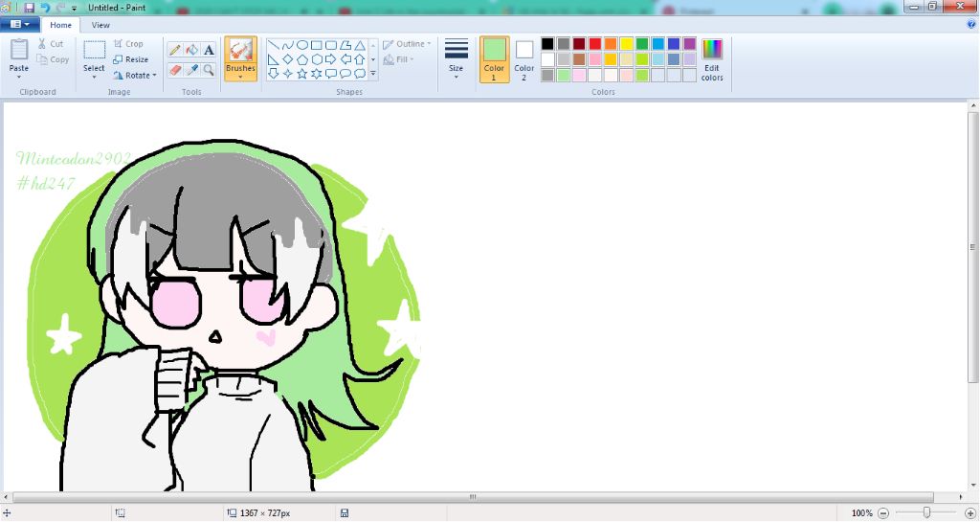Choose the Oval shape
Image resolution: width=980 pixels, height=522 pixels.
(x=301, y=45)
